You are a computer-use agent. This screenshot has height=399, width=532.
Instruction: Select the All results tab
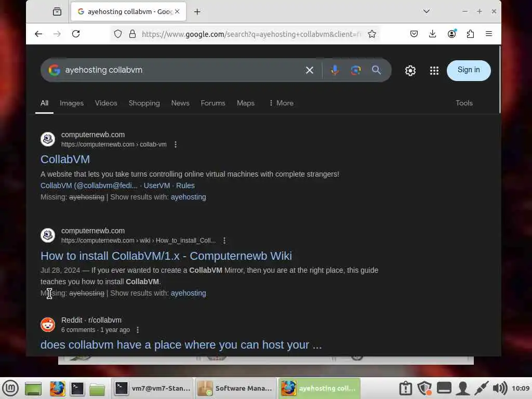[45, 103]
